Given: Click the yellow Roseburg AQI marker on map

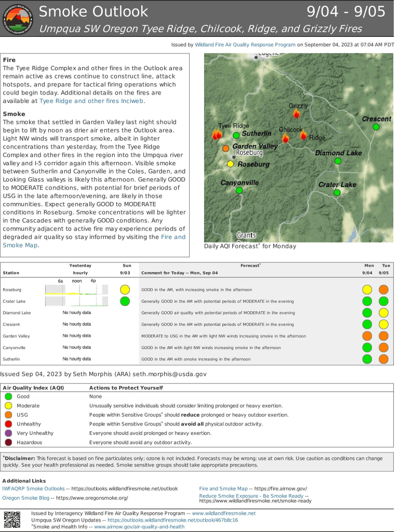Looking at the screenshot, I should (x=230, y=164).
